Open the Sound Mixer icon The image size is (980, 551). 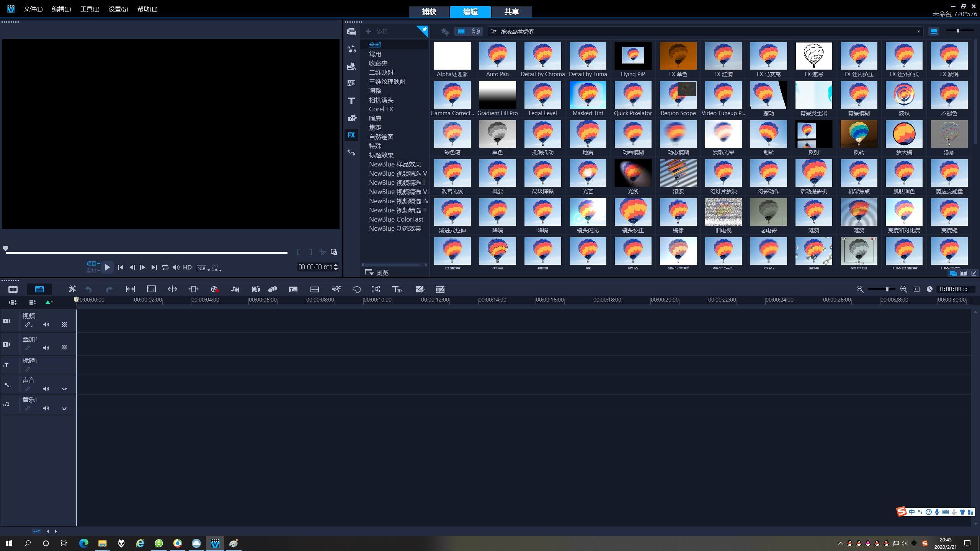[x=235, y=289]
